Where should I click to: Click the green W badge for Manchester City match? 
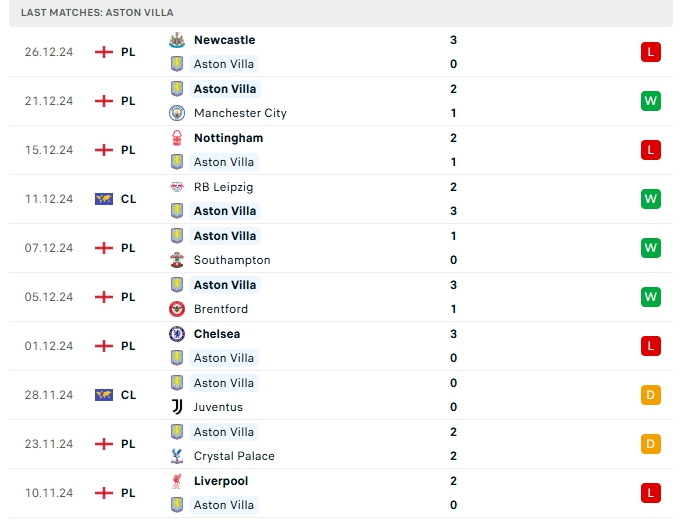pyautogui.click(x=651, y=101)
